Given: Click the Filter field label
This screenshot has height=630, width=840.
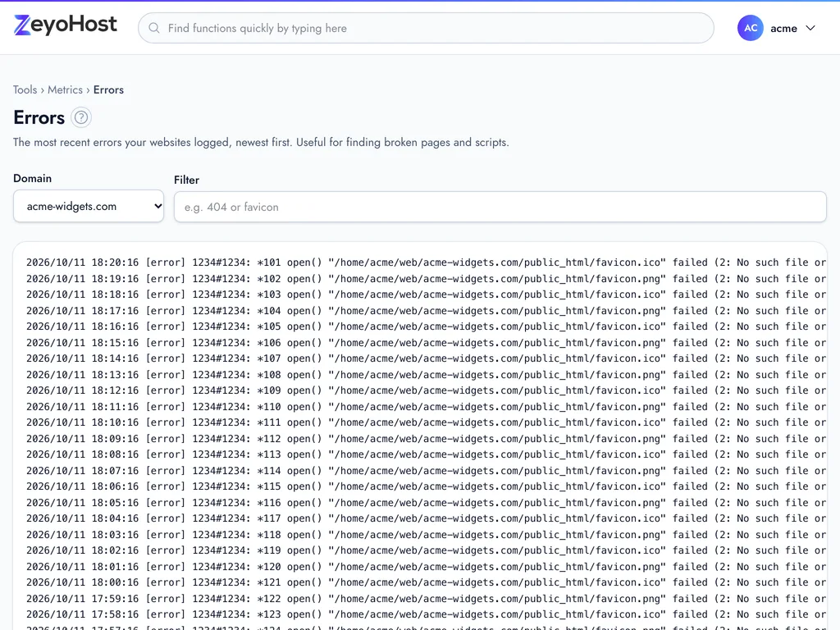Looking at the screenshot, I should (x=186, y=180).
